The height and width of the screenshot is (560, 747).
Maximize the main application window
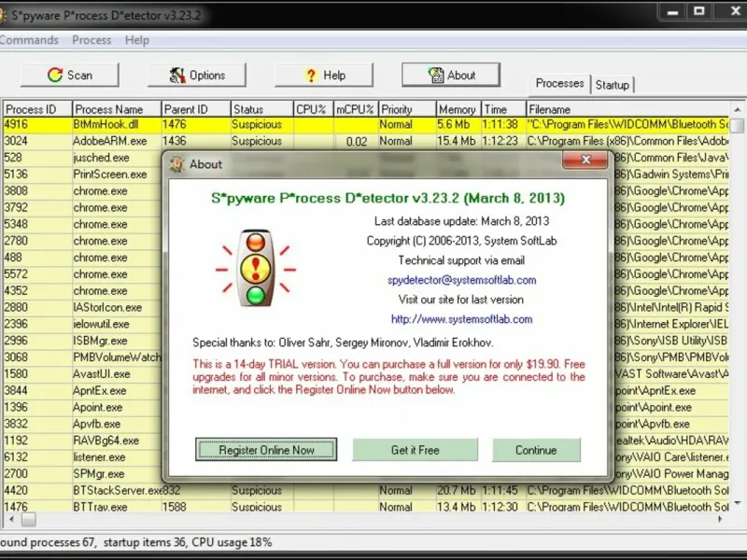(x=698, y=12)
